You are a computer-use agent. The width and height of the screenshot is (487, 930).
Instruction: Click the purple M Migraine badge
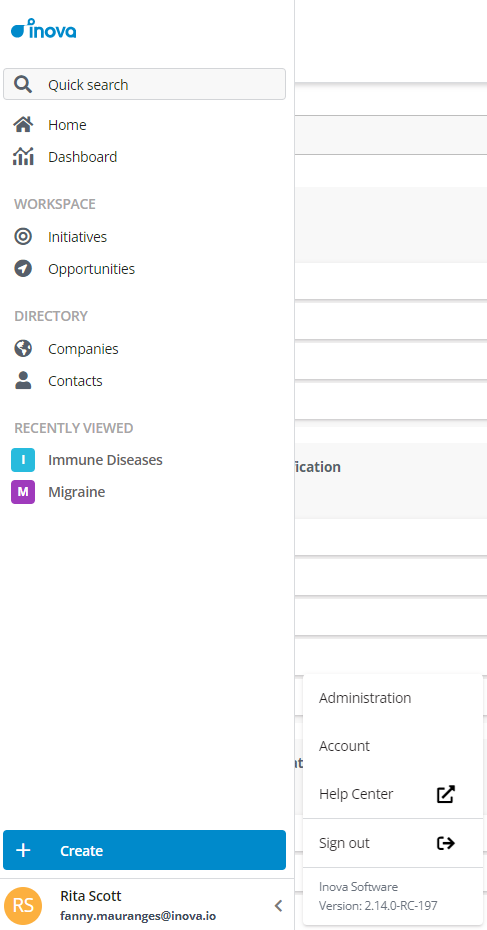pyautogui.click(x=23, y=492)
